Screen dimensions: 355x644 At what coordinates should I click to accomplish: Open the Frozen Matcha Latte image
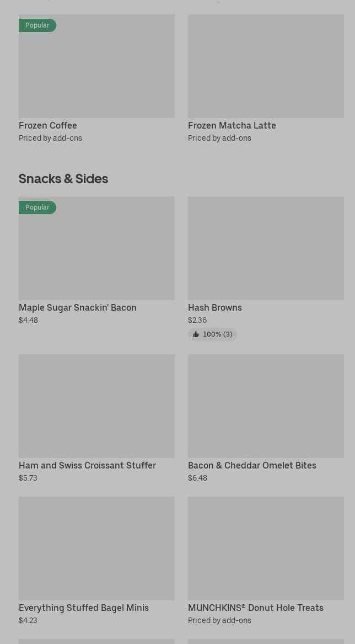click(266, 66)
